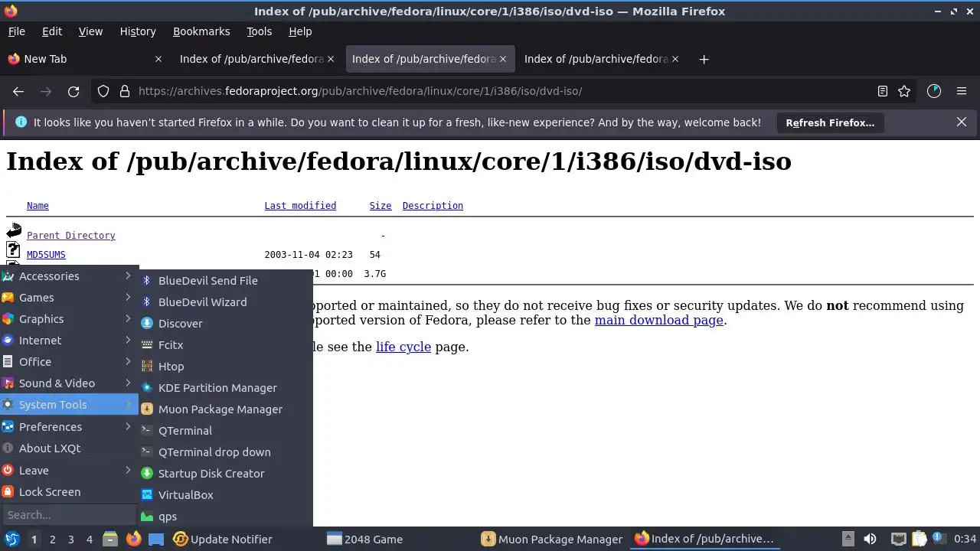Open the clipboard tray icon

coord(919,539)
